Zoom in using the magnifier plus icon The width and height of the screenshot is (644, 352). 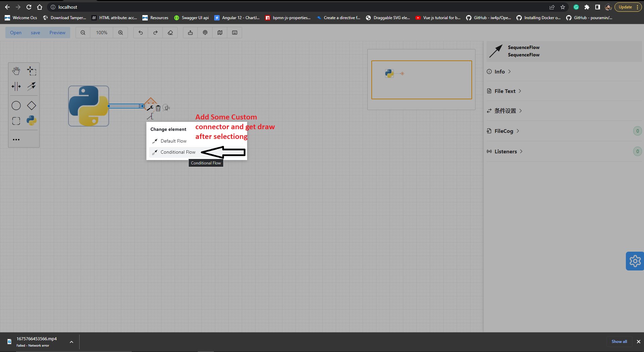click(120, 33)
